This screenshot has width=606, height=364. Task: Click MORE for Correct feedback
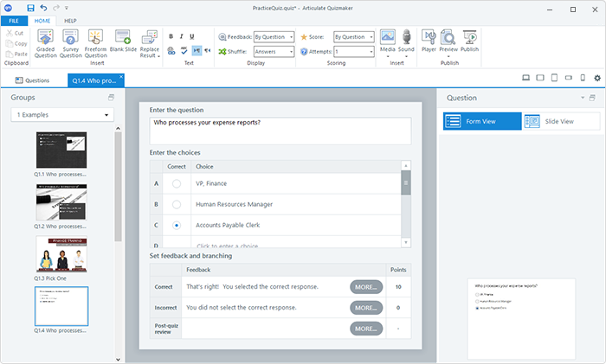point(366,287)
